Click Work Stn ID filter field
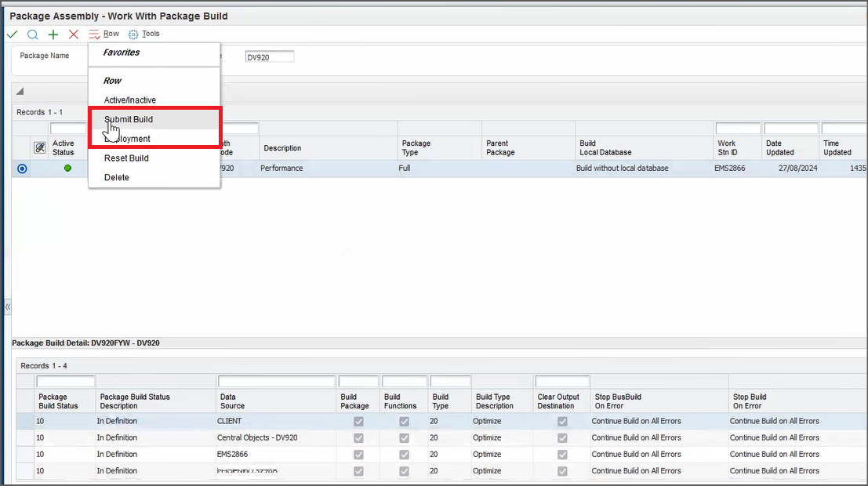Viewport: 868px width, 486px height. 738,129
